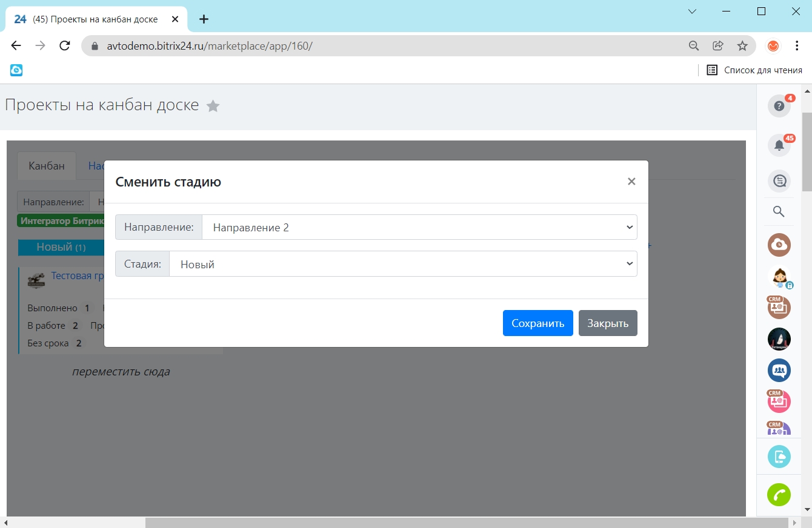Open the Стадия dropdown showing Новый
The image size is (812, 528).
[x=403, y=264]
